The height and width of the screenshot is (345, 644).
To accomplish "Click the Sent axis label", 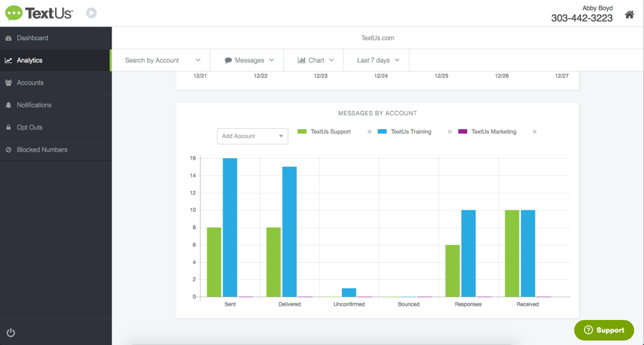I will pyautogui.click(x=230, y=304).
